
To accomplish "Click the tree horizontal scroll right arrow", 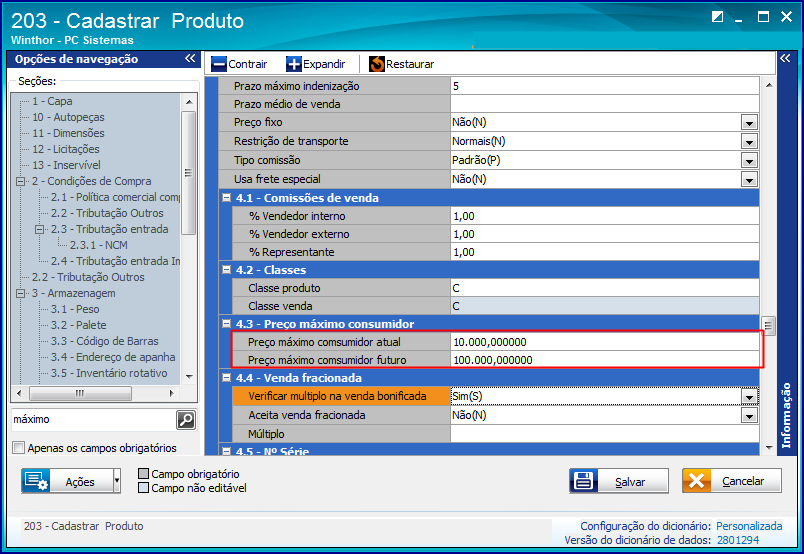I will coord(172,393).
